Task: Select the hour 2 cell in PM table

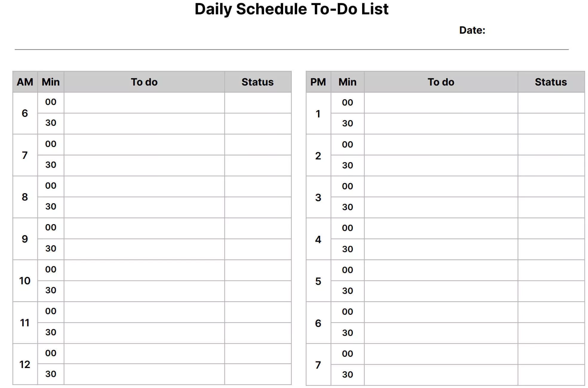Action: (x=318, y=155)
